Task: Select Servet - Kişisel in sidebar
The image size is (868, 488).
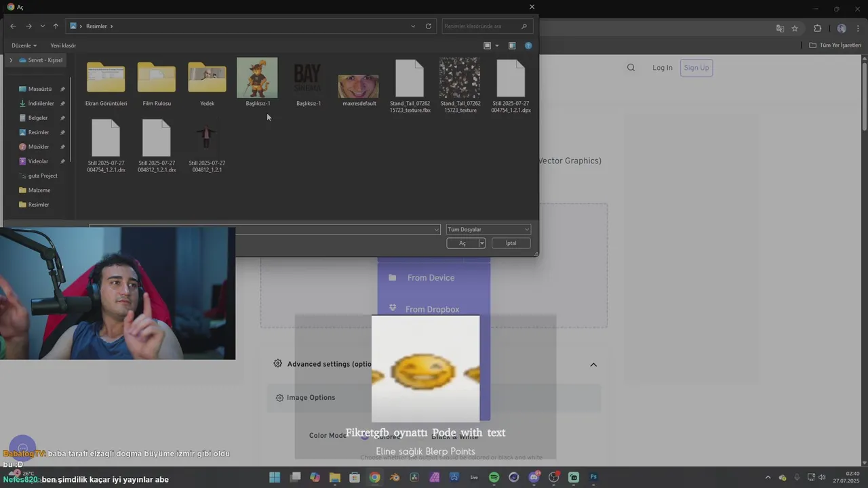Action: [41, 60]
